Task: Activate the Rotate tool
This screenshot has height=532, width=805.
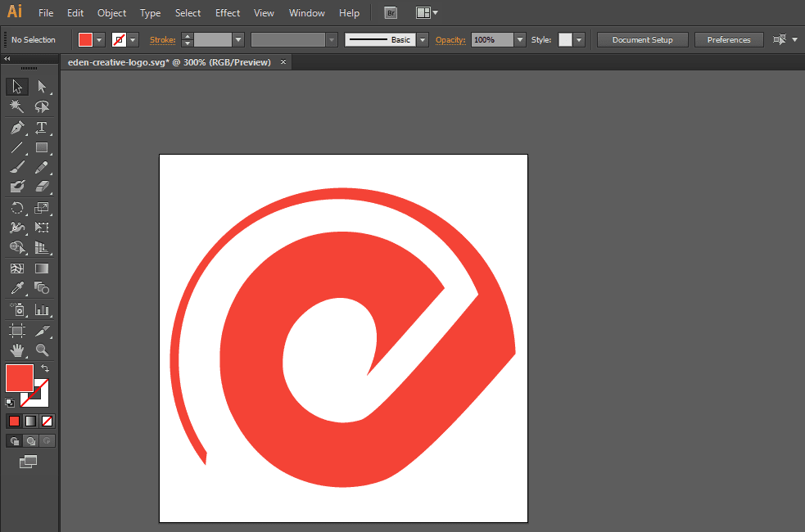Action: tap(17, 207)
